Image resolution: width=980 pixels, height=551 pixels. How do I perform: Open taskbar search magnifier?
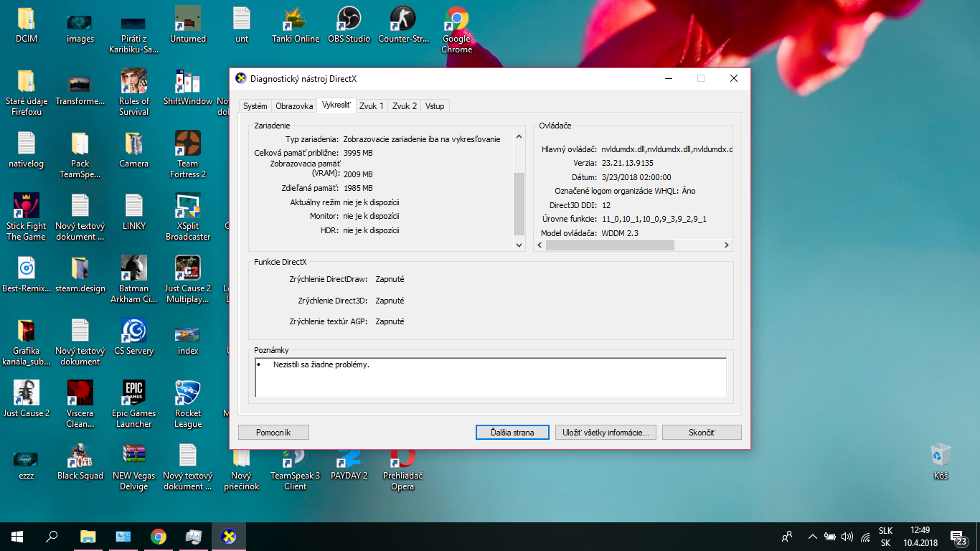(52, 536)
